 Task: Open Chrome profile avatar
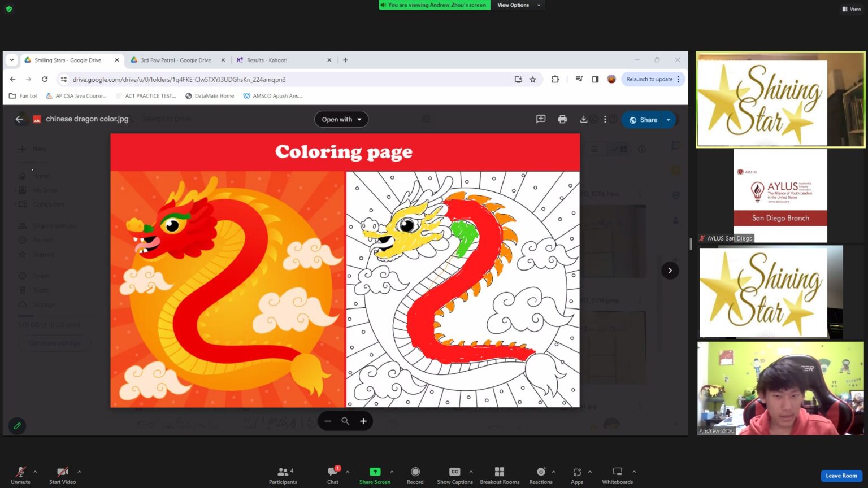click(611, 80)
